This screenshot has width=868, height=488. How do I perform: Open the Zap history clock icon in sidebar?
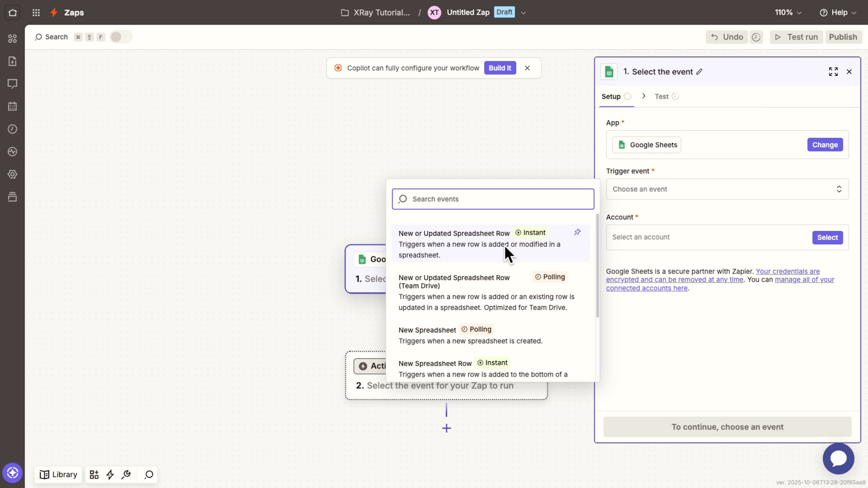click(x=12, y=129)
